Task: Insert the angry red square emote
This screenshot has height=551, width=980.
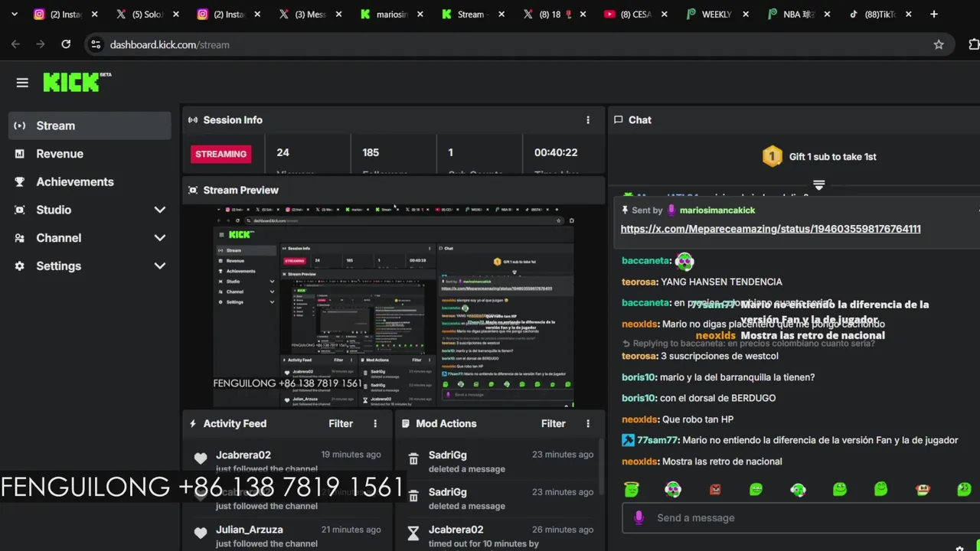Action: (x=715, y=490)
